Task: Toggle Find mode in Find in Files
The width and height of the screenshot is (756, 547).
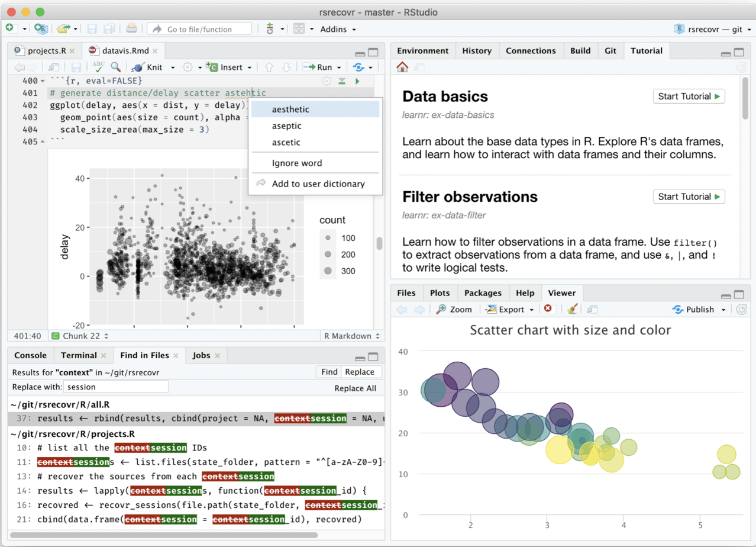Action: (x=329, y=372)
